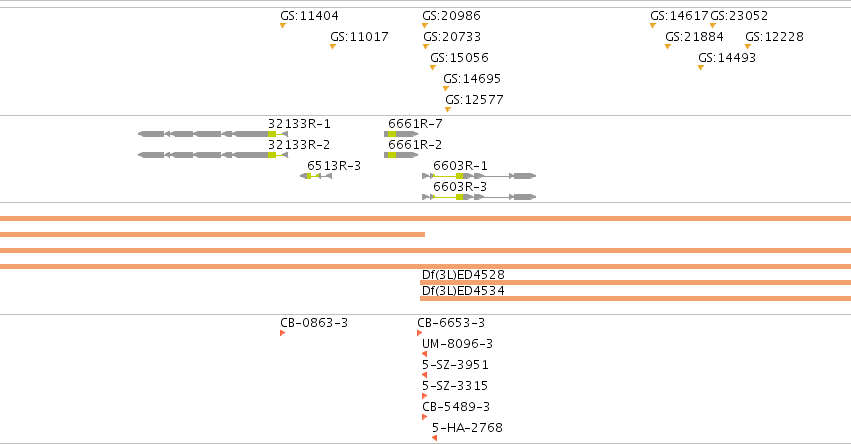Click the 5-SZ-3951 red arrow marker
851x444 pixels.
pos(424,375)
